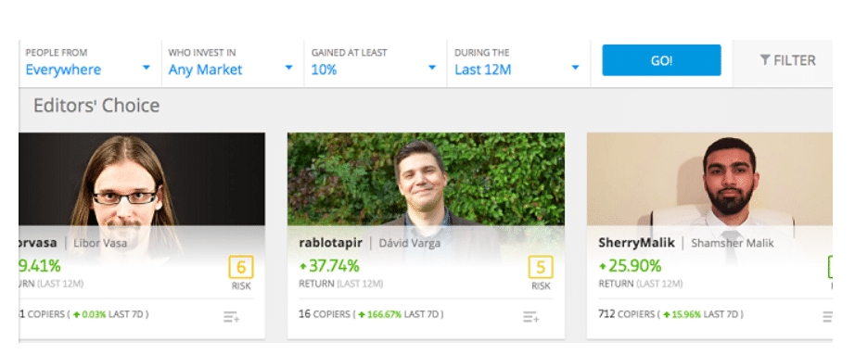Open rablotapir username link

(x=330, y=243)
